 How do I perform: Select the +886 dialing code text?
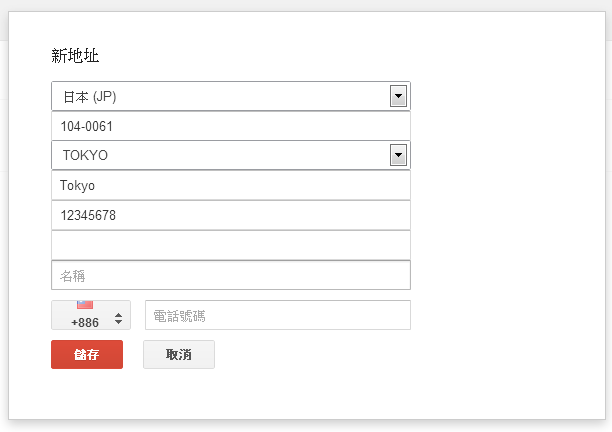pyautogui.click(x=85, y=323)
